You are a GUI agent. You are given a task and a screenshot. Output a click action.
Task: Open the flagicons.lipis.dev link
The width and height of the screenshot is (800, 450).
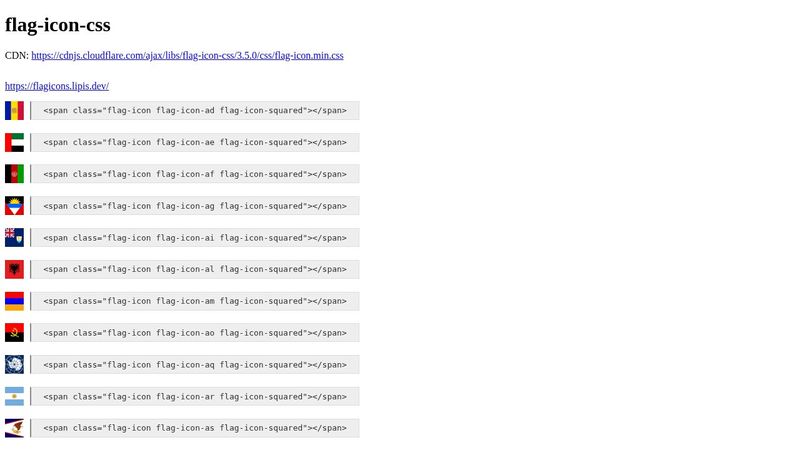(57, 86)
